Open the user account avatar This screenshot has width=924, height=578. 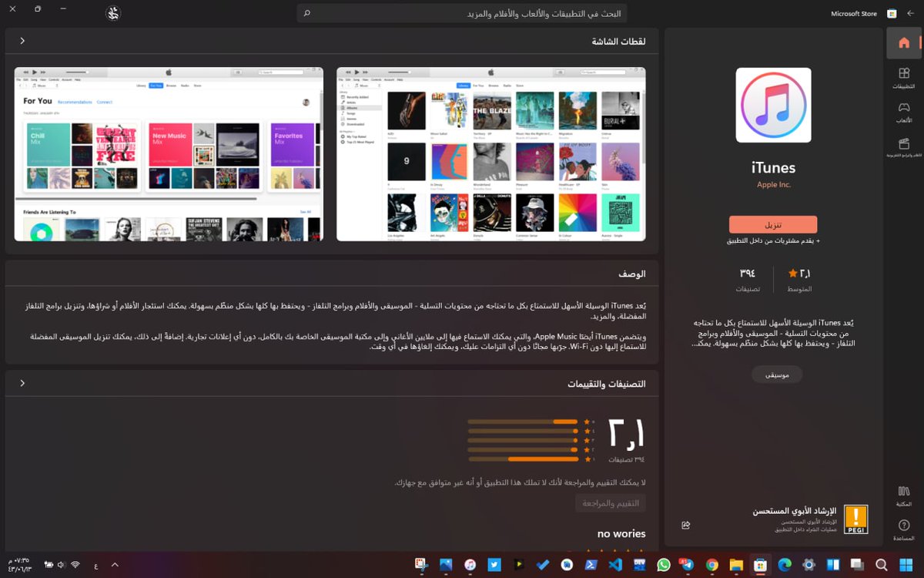(x=112, y=13)
